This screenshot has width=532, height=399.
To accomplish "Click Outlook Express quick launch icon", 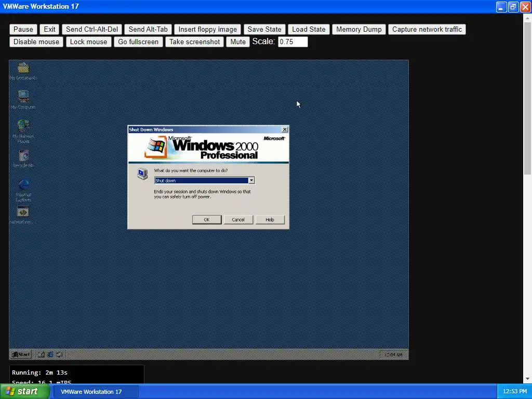I will pos(59,354).
